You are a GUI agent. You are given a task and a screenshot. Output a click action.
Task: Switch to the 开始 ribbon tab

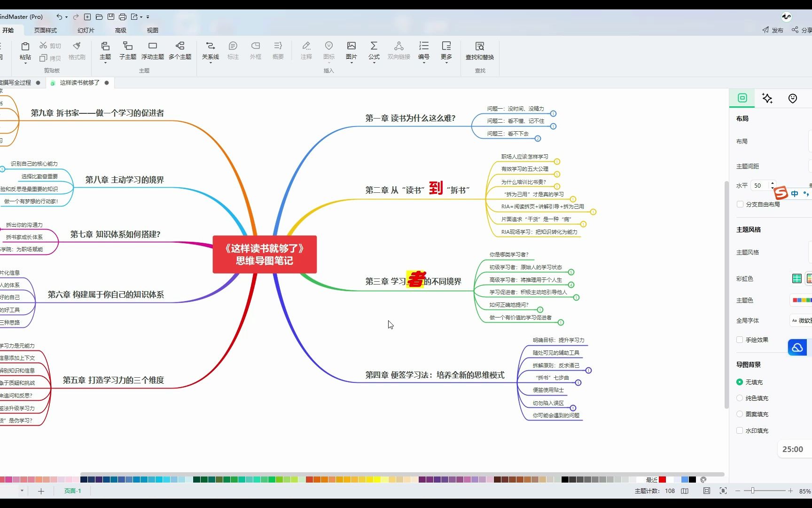8,30
